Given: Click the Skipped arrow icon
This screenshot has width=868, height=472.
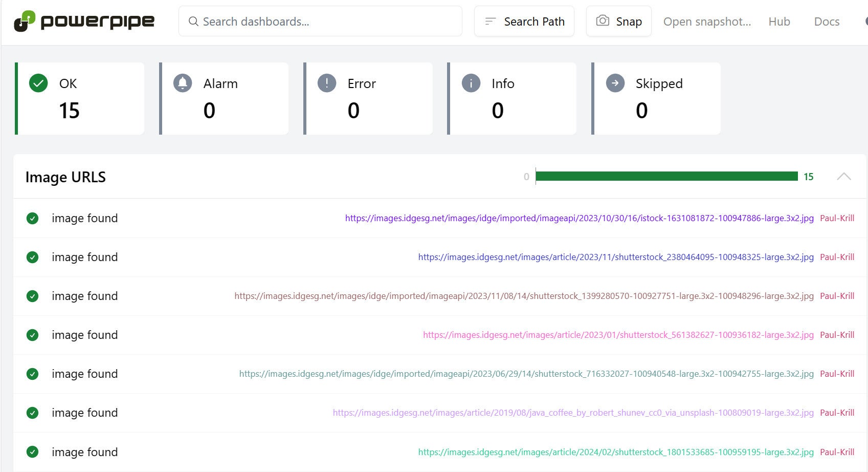Looking at the screenshot, I should 615,83.
